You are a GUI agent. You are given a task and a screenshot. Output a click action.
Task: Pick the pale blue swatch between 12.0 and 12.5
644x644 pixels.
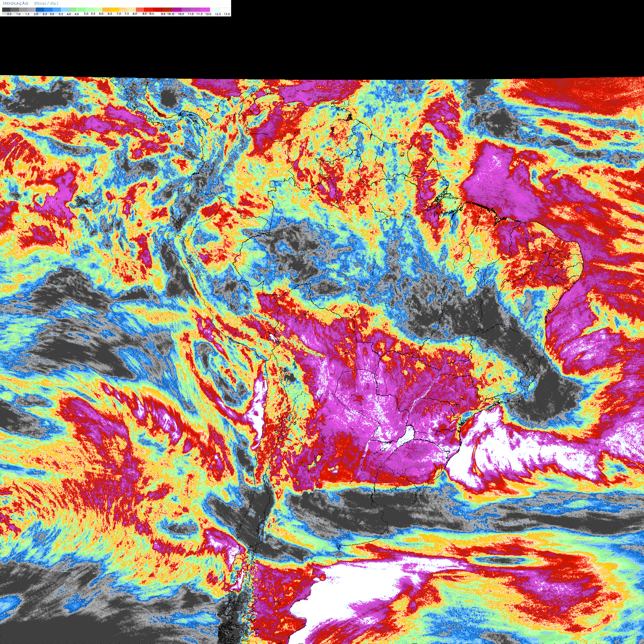[x=215, y=10]
